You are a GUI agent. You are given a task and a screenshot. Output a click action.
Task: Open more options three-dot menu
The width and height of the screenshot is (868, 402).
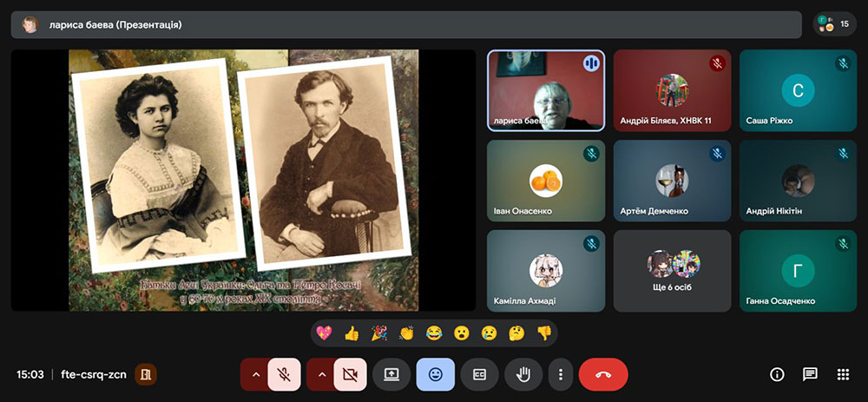561,374
